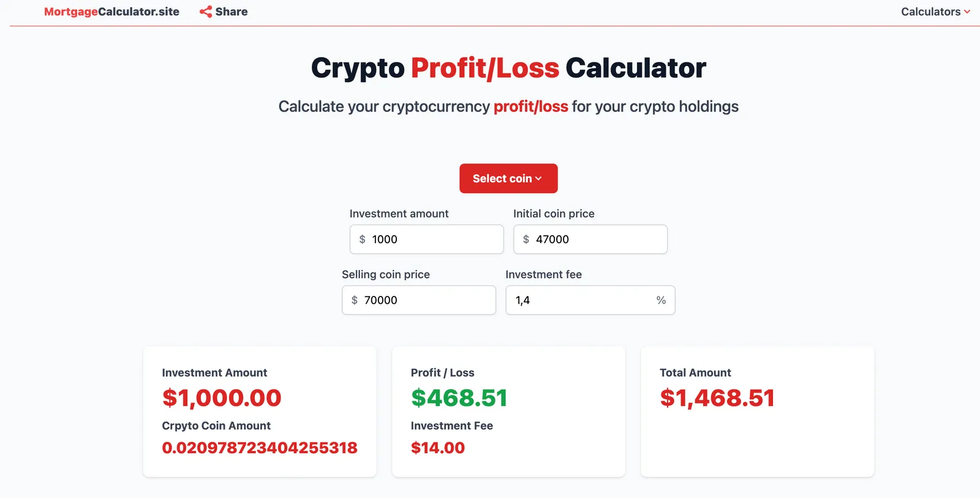Click the dollar sign in Selling coin price
The height and width of the screenshot is (498, 980).
click(x=354, y=300)
